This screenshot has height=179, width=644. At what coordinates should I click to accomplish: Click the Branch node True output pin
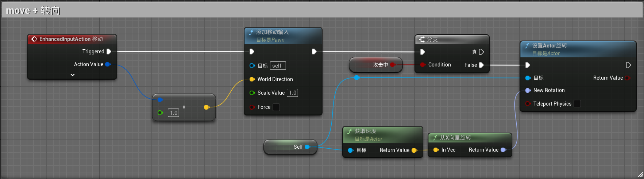click(481, 52)
